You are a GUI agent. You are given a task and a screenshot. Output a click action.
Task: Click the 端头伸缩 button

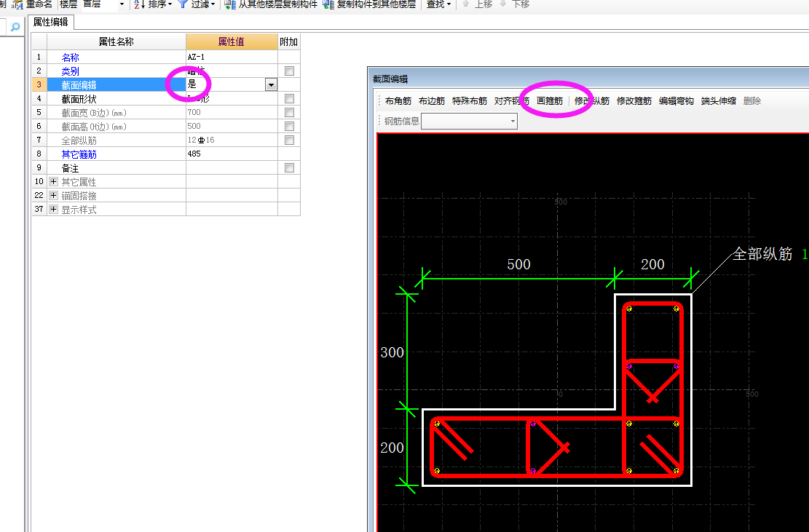[719, 101]
